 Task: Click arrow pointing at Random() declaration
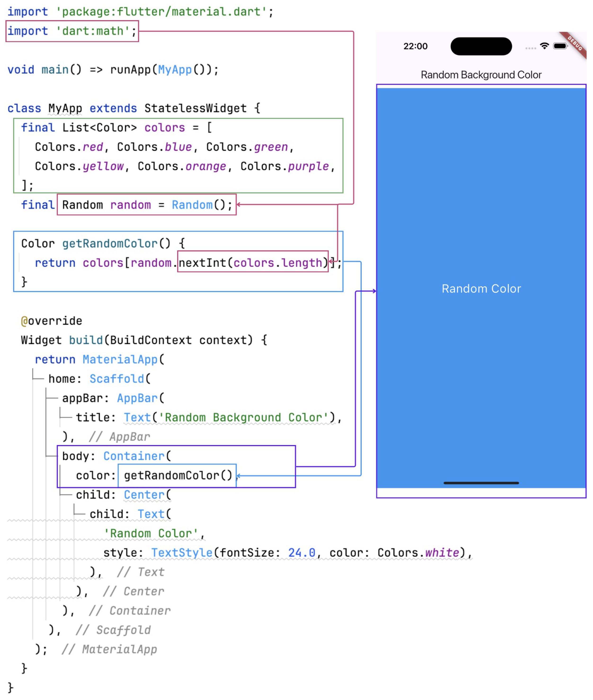[x=239, y=204]
